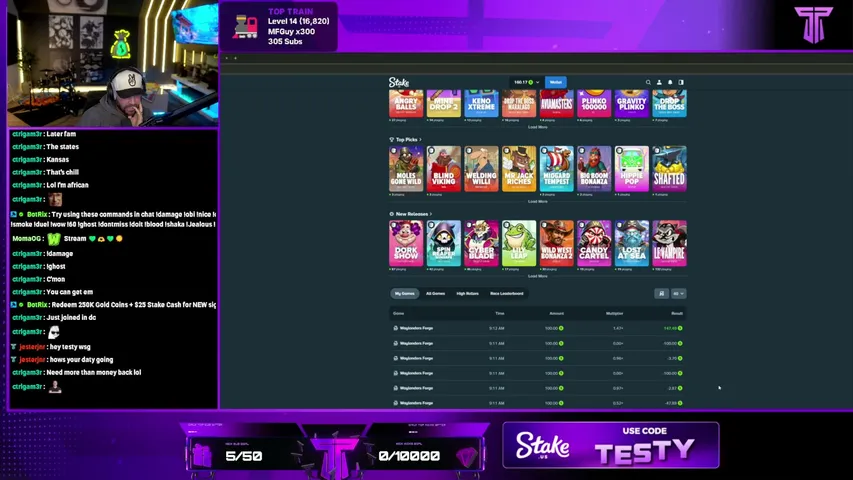This screenshot has height=480, width=853.
Task: Open the Wild West Bonanza 2 game tile
Action: tap(557, 243)
